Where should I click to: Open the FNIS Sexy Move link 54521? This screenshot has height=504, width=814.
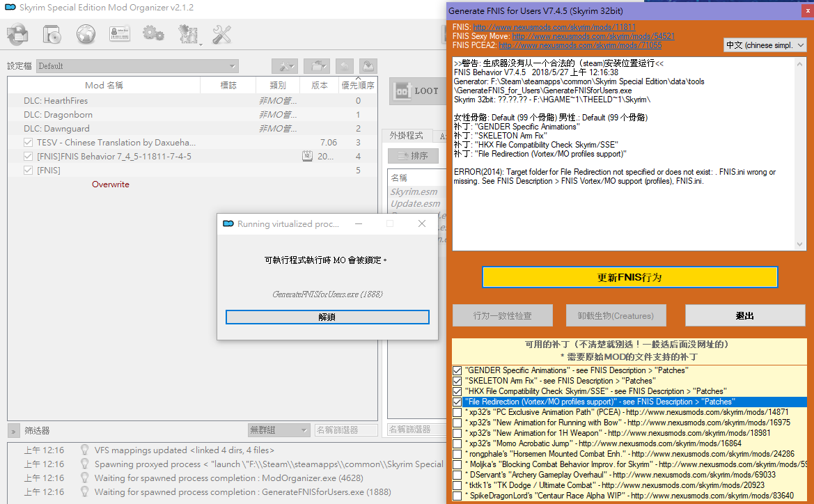[593, 36]
